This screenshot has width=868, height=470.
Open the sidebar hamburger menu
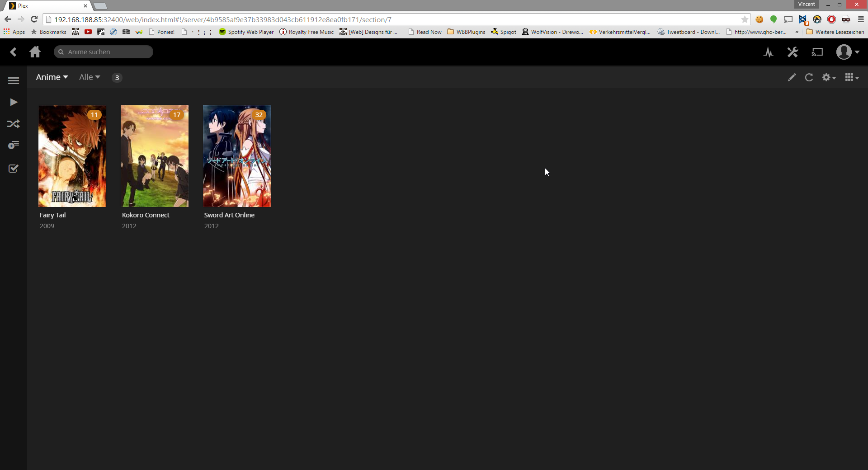(14, 81)
